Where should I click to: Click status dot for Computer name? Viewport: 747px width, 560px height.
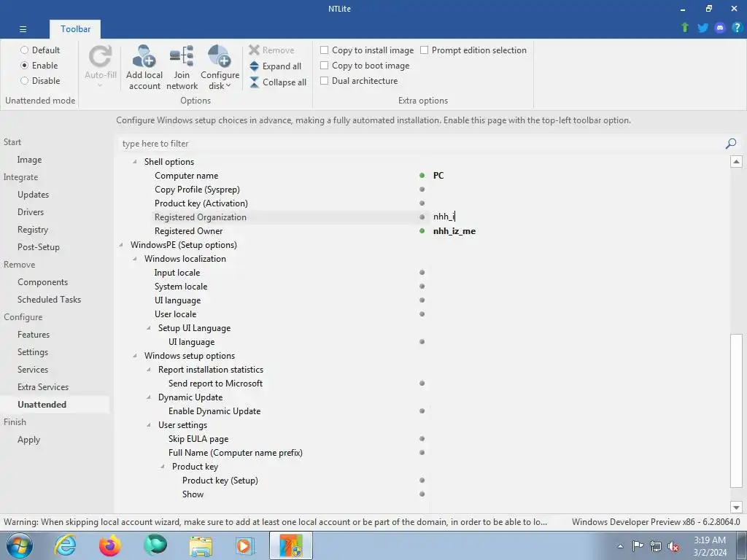tap(422, 175)
